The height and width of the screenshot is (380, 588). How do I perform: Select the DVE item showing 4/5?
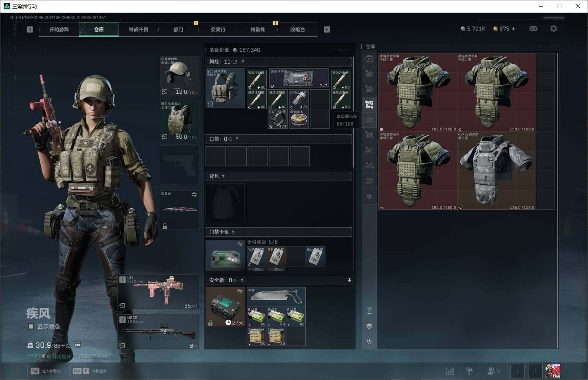[x=299, y=99]
